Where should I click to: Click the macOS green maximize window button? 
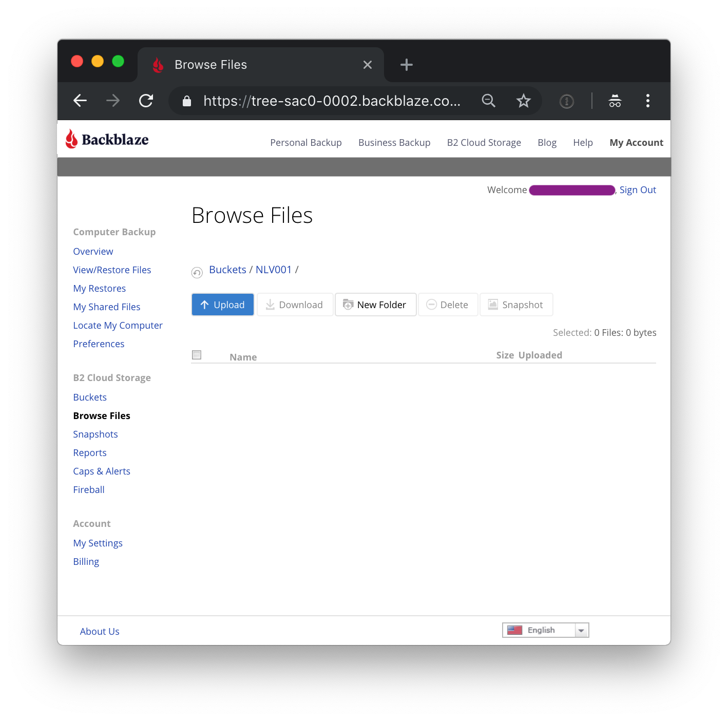118,61
